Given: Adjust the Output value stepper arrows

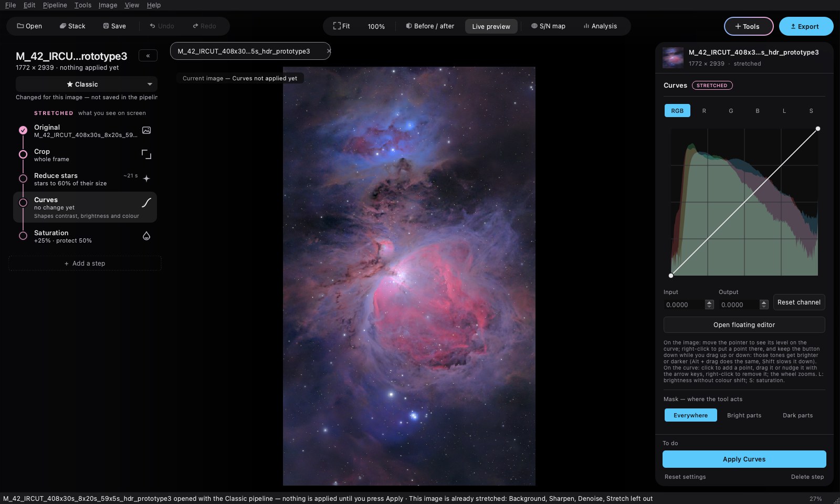Looking at the screenshot, I should click(764, 304).
